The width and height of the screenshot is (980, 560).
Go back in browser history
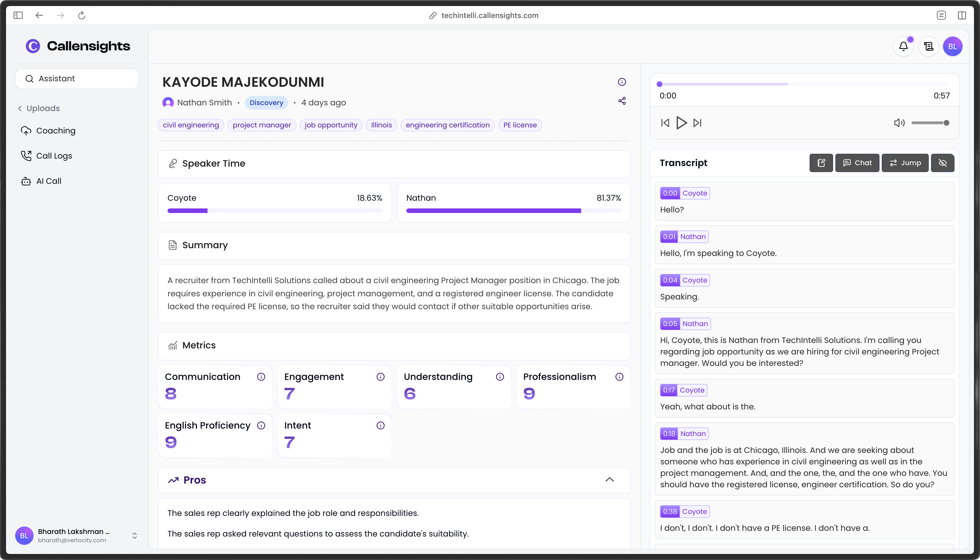coord(39,15)
